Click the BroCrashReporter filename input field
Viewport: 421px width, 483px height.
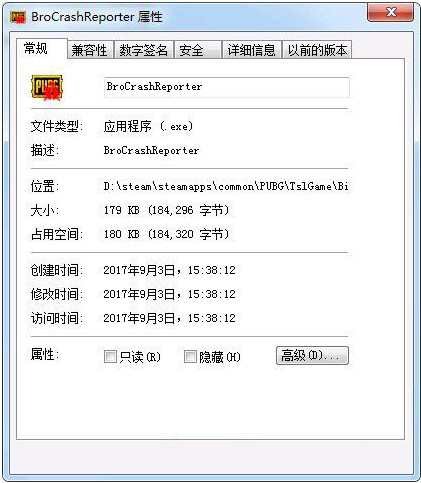coord(227,87)
